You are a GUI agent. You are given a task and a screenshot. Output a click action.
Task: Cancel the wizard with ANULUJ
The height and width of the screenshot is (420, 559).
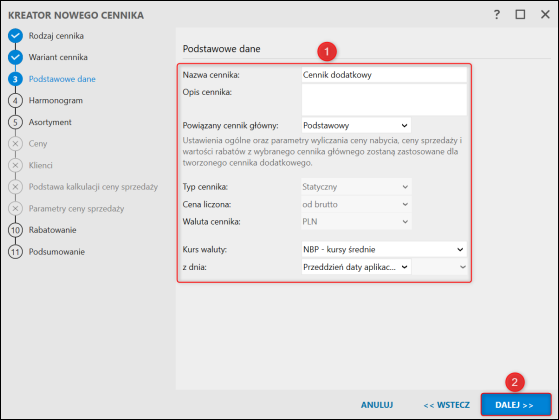(377, 405)
